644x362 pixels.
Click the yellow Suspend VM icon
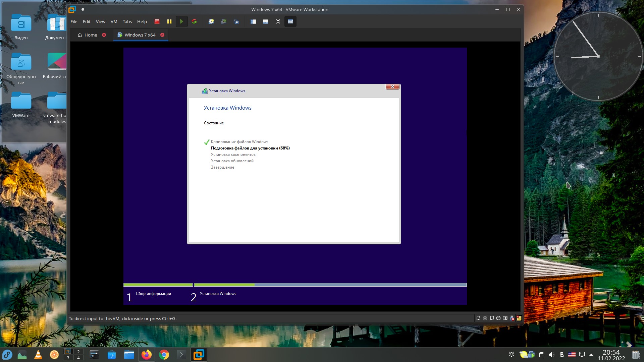(x=169, y=21)
